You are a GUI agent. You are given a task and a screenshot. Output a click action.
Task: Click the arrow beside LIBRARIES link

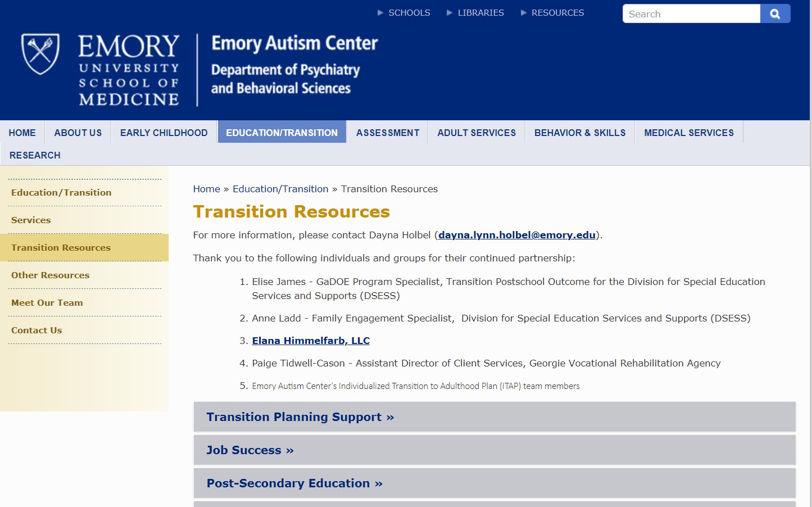click(450, 12)
